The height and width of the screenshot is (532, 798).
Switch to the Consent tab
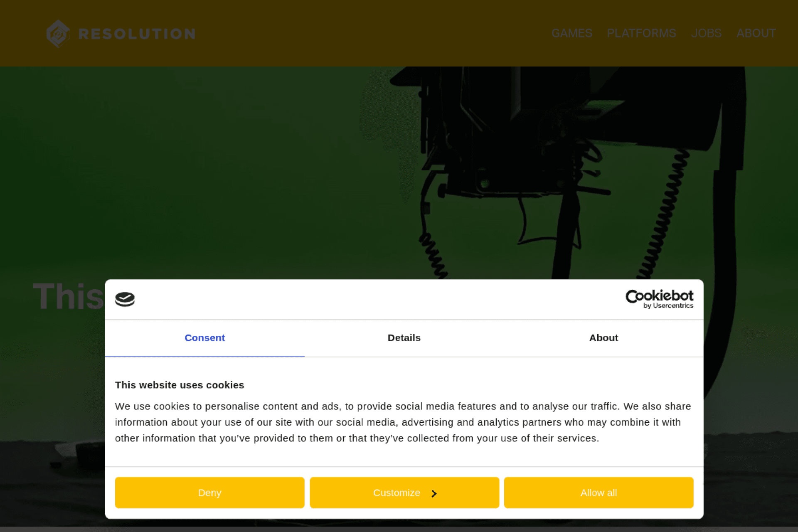click(x=204, y=338)
